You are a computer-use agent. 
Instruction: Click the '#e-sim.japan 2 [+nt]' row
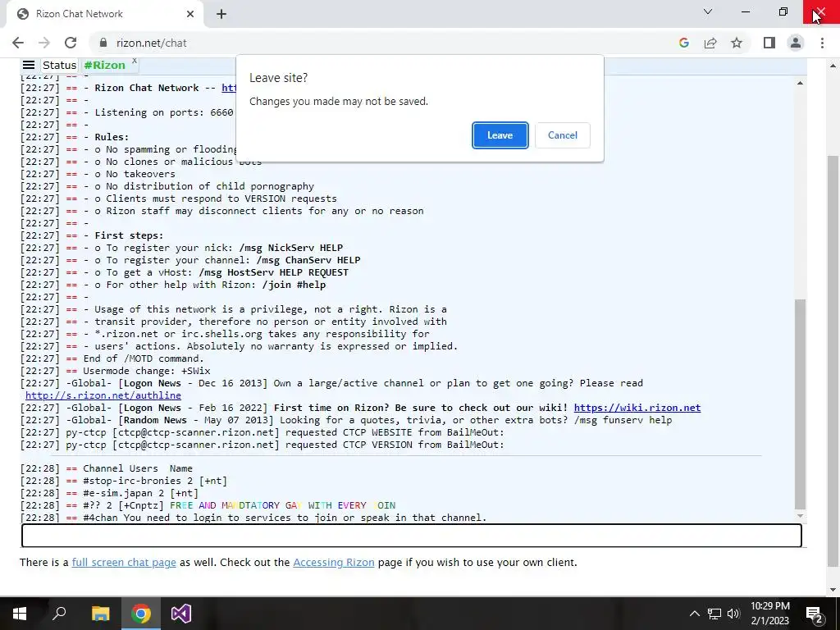[x=140, y=493]
